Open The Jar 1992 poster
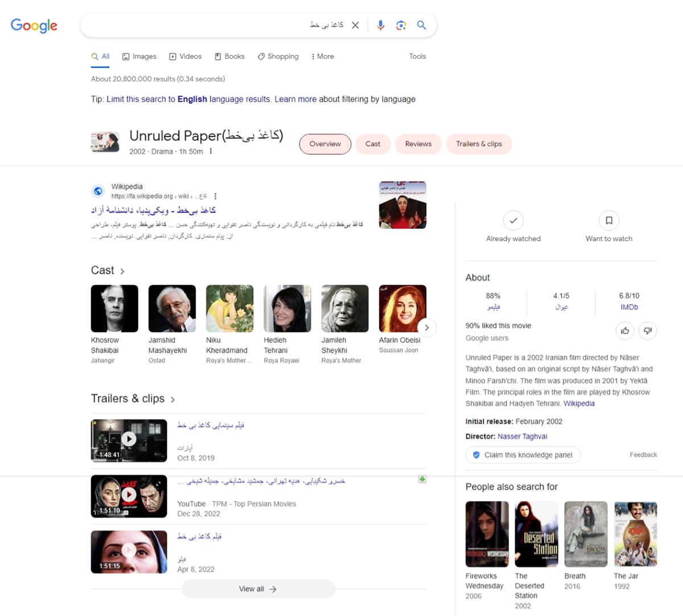This screenshot has height=616, width=683. coord(636,534)
